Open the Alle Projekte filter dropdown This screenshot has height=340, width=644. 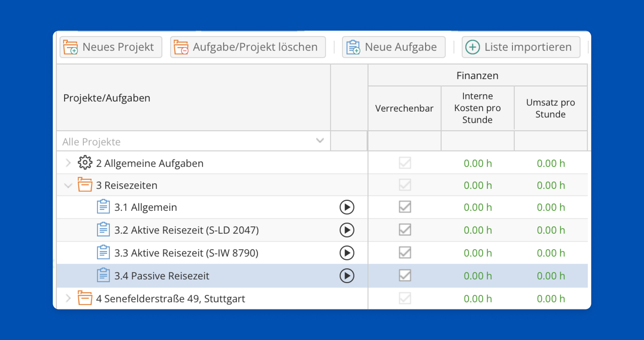point(320,141)
